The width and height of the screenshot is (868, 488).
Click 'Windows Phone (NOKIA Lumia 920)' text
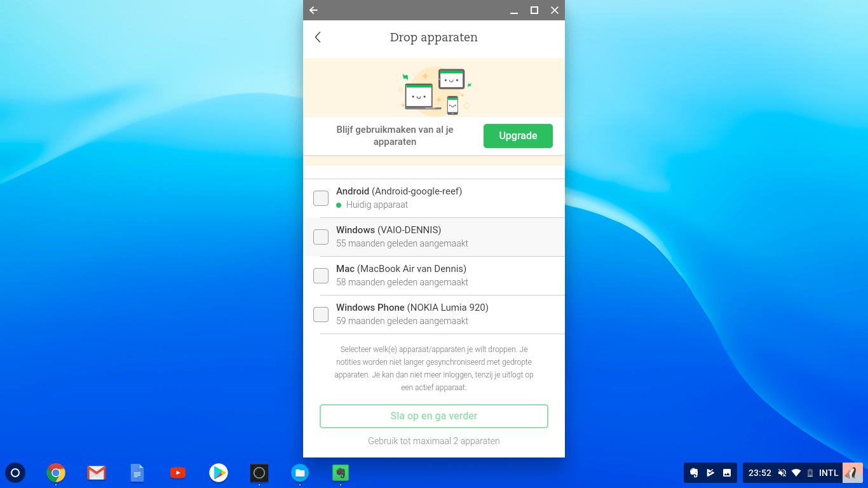pos(412,308)
